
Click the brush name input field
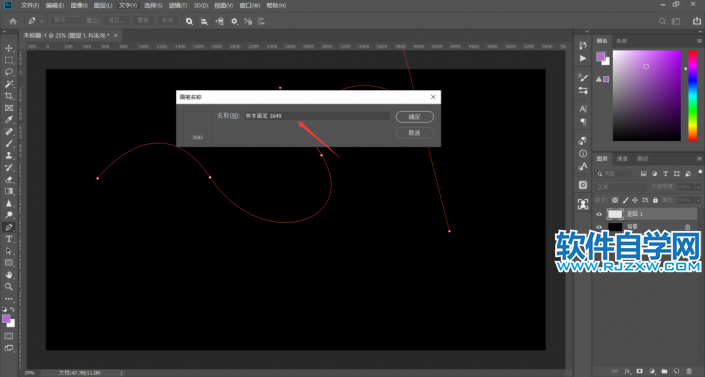pyautogui.click(x=317, y=116)
